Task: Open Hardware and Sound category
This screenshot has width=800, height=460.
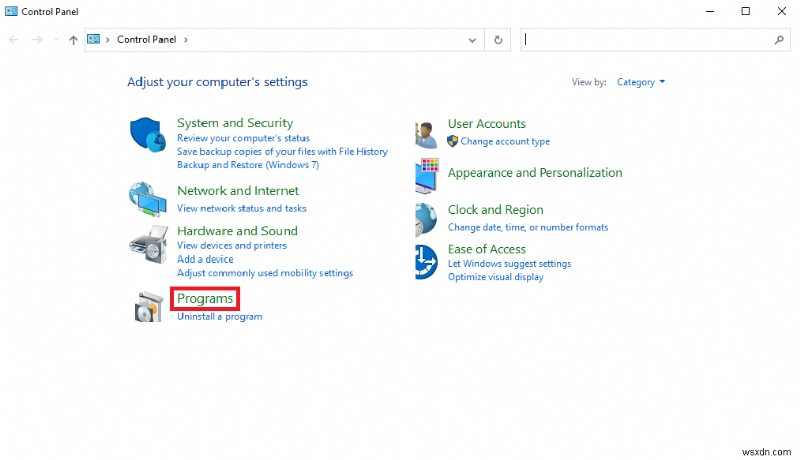Action: (237, 231)
